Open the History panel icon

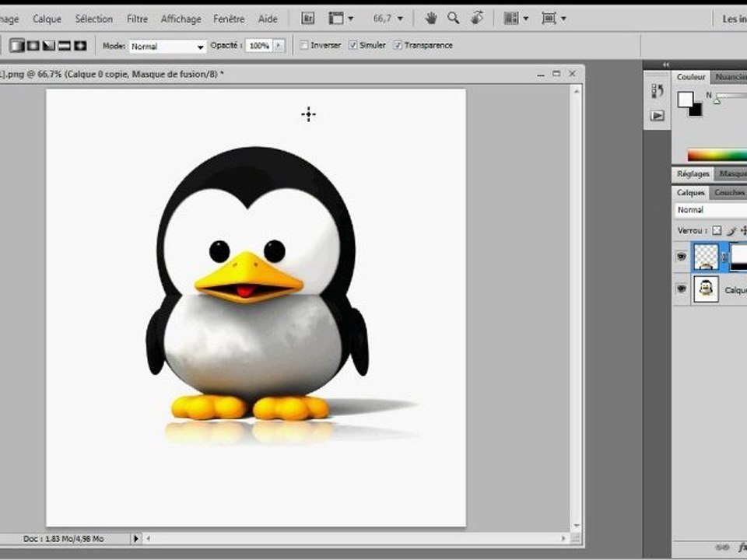coord(658,90)
